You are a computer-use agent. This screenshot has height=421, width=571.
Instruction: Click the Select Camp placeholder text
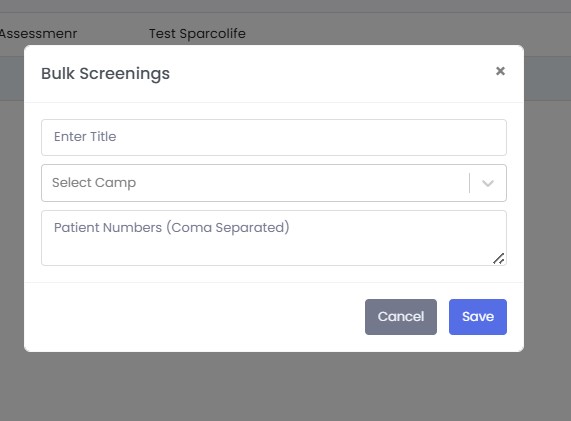point(94,182)
